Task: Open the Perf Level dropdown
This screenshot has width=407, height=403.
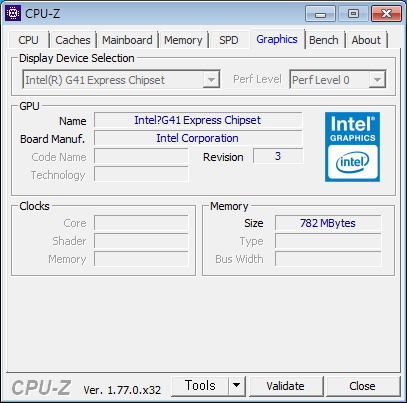Action: point(377,80)
